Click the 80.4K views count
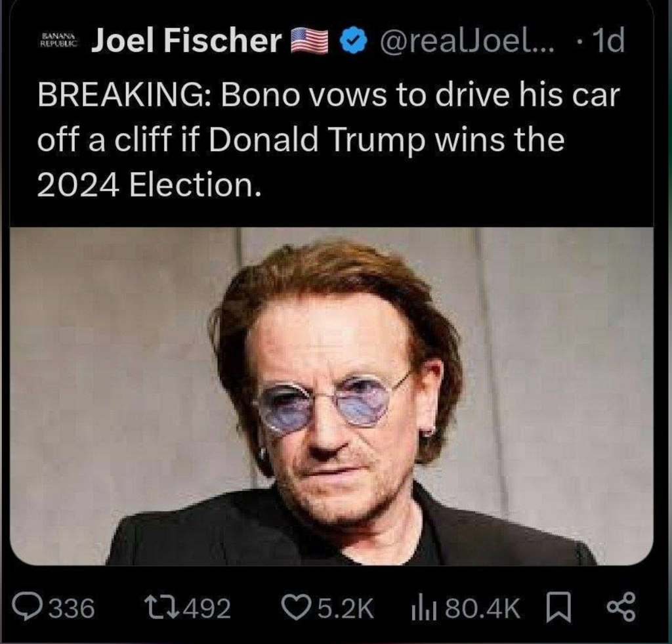 tap(482, 608)
